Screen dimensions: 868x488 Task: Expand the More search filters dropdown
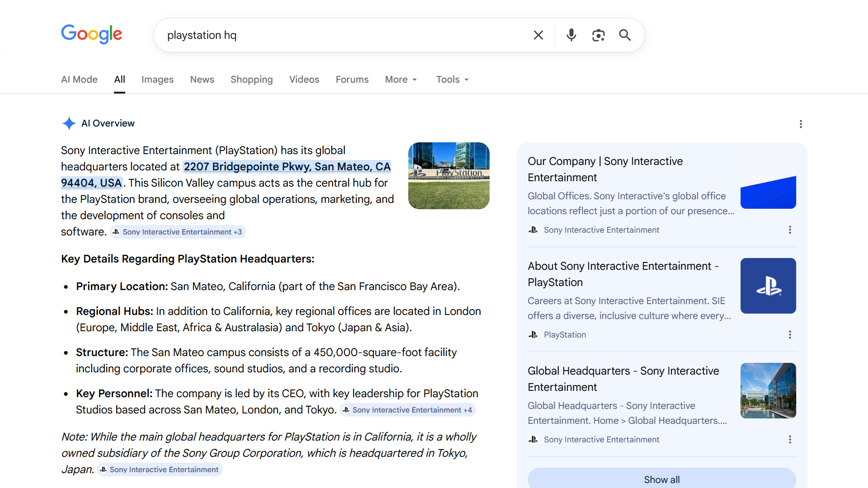401,80
